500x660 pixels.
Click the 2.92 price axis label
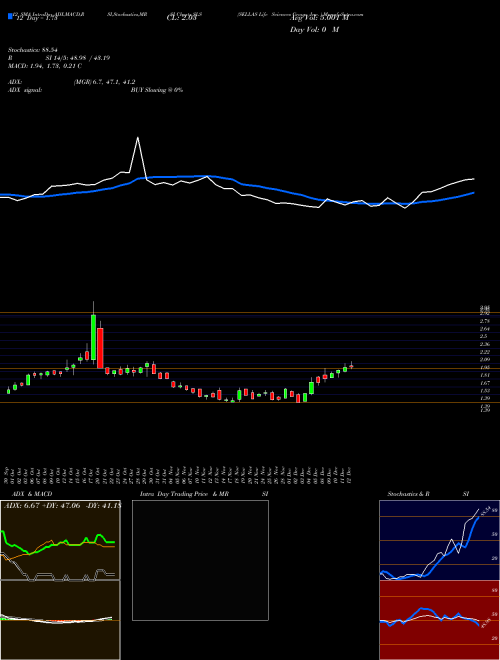(x=485, y=314)
